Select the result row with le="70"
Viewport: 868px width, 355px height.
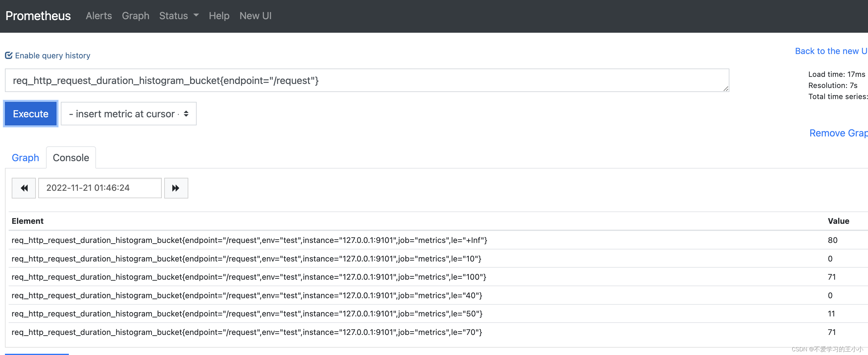click(x=438, y=332)
